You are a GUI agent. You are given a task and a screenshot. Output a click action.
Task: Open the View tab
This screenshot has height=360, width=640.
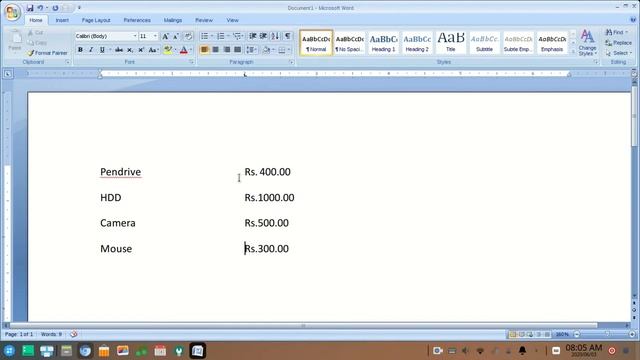(232, 20)
